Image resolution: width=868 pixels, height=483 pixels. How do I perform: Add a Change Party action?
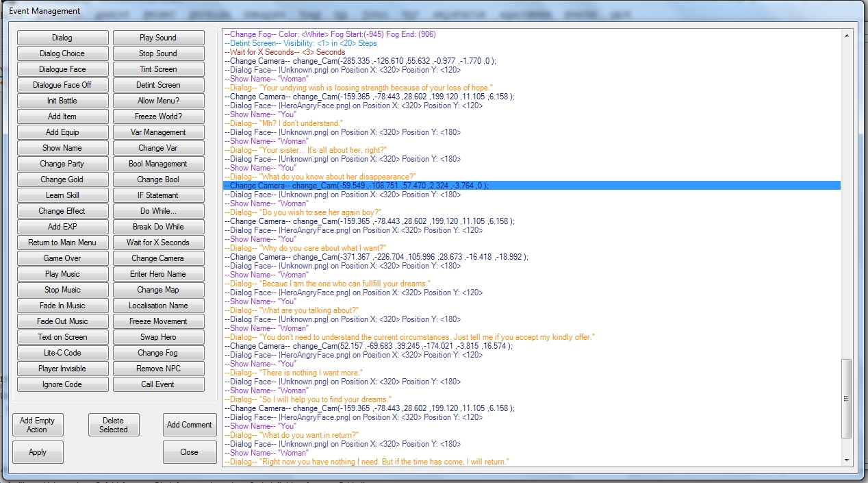coord(62,164)
